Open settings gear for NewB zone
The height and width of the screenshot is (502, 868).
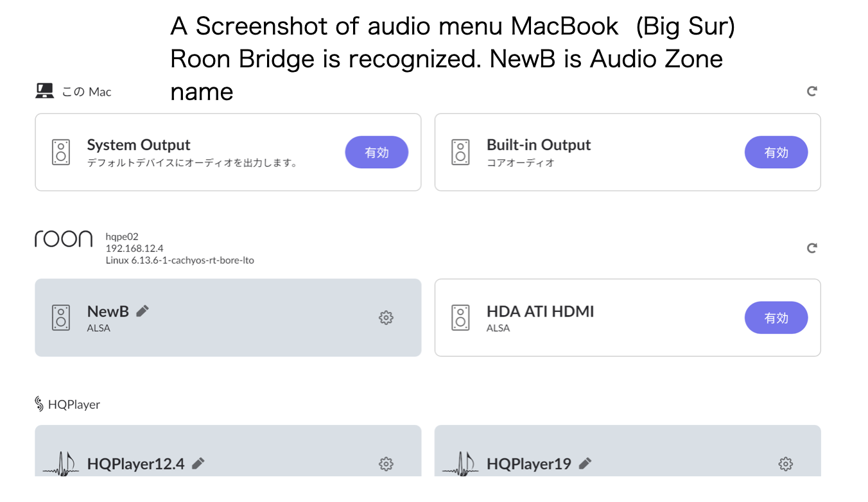(386, 317)
